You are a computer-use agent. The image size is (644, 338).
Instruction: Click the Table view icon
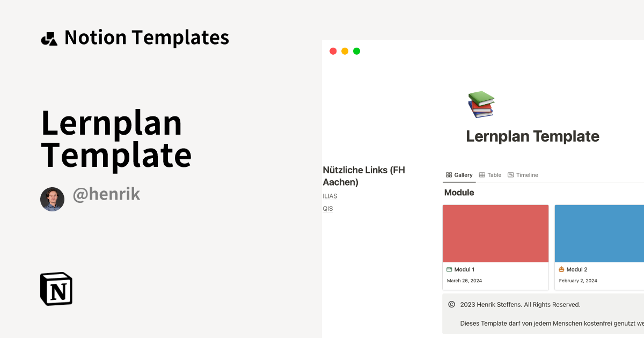(483, 174)
